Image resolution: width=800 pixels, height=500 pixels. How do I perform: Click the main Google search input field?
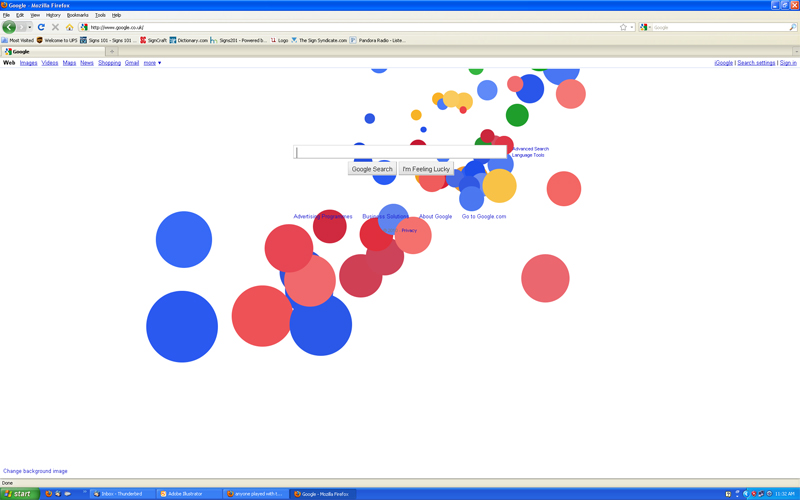click(400, 152)
